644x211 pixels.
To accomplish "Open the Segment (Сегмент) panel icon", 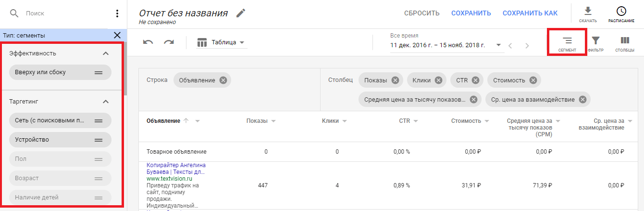I will 568,43.
